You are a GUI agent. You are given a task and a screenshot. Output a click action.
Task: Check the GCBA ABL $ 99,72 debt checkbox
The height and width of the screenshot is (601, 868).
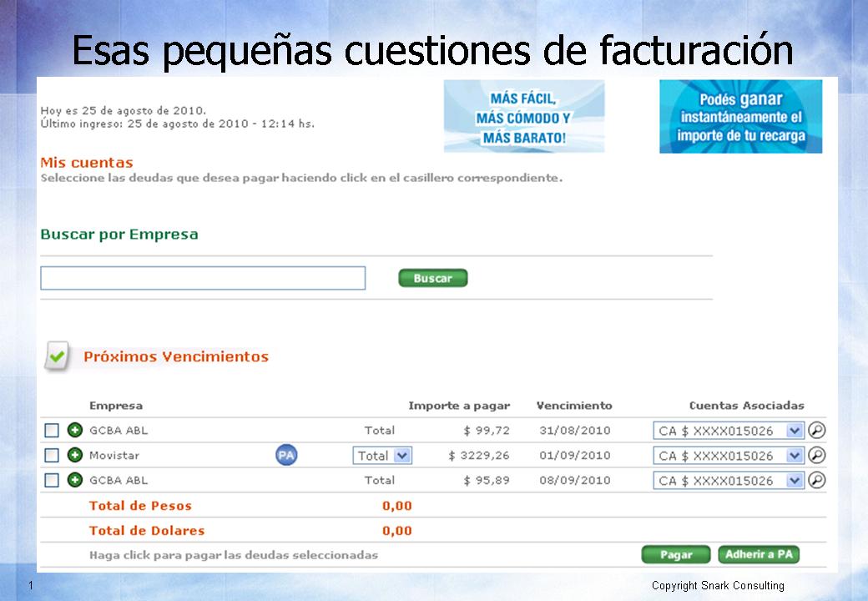coord(52,430)
